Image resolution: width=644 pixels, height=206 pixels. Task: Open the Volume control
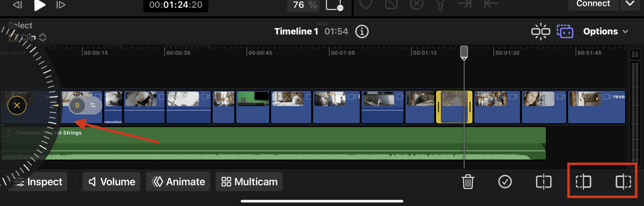point(112,182)
